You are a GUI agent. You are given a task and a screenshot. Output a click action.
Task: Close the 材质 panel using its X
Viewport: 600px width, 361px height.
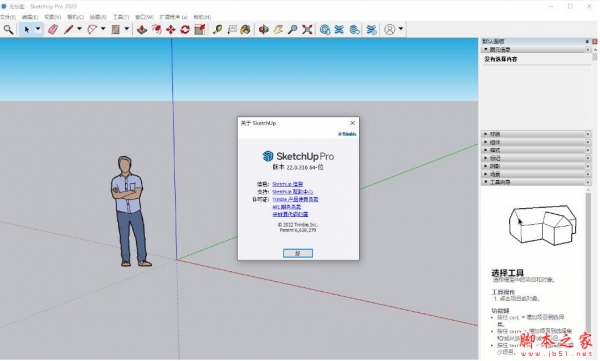tap(588, 134)
